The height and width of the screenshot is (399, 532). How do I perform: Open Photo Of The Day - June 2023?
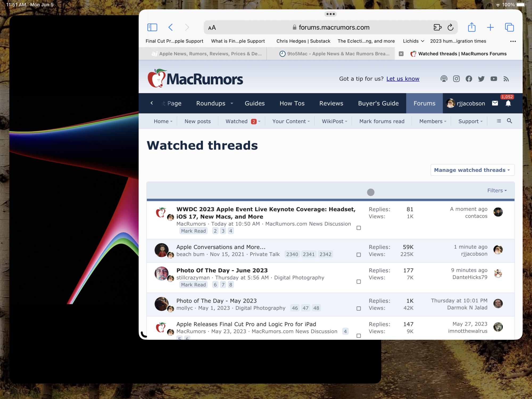(222, 270)
